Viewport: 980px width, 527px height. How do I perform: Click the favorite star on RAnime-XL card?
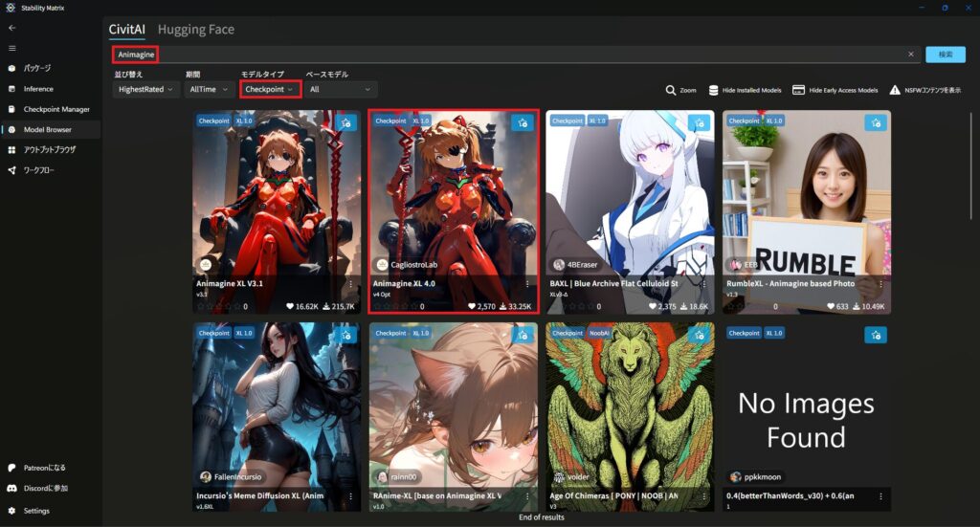pos(523,336)
